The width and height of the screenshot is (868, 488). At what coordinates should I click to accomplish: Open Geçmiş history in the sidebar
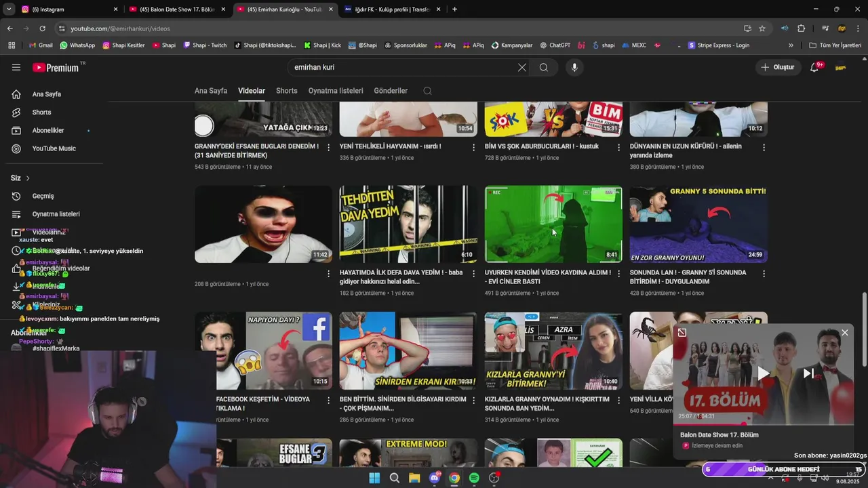[x=43, y=196]
